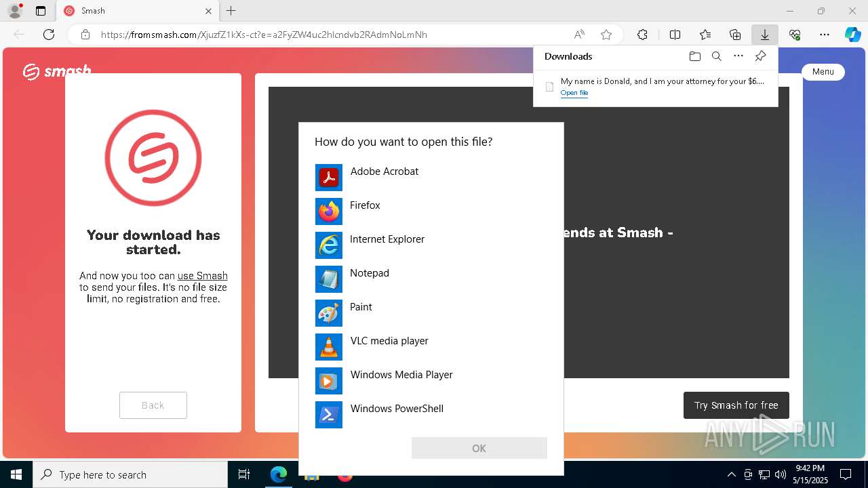868x488 pixels.
Task: Open the Favorites star-list icon
Action: (x=705, y=35)
